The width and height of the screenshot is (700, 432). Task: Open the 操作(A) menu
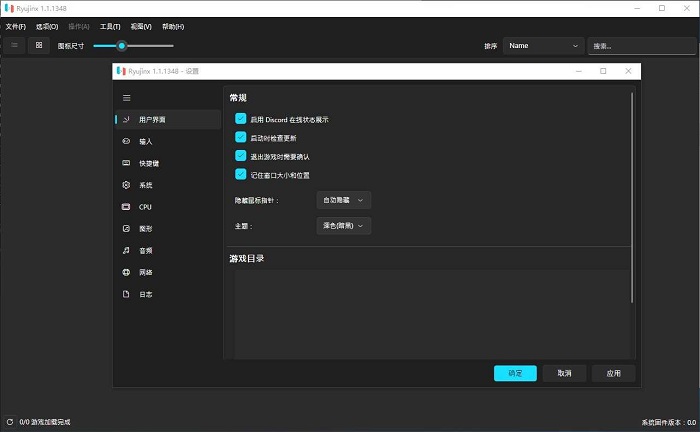pyautogui.click(x=79, y=27)
